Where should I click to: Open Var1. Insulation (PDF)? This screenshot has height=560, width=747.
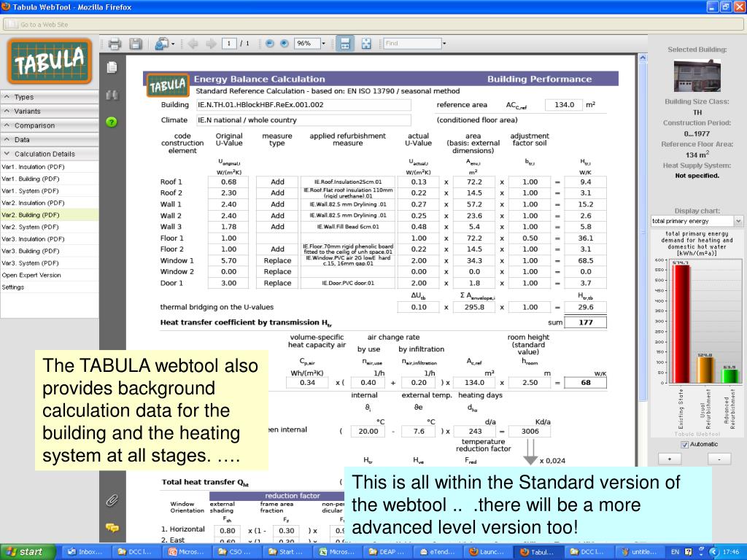(x=33, y=167)
